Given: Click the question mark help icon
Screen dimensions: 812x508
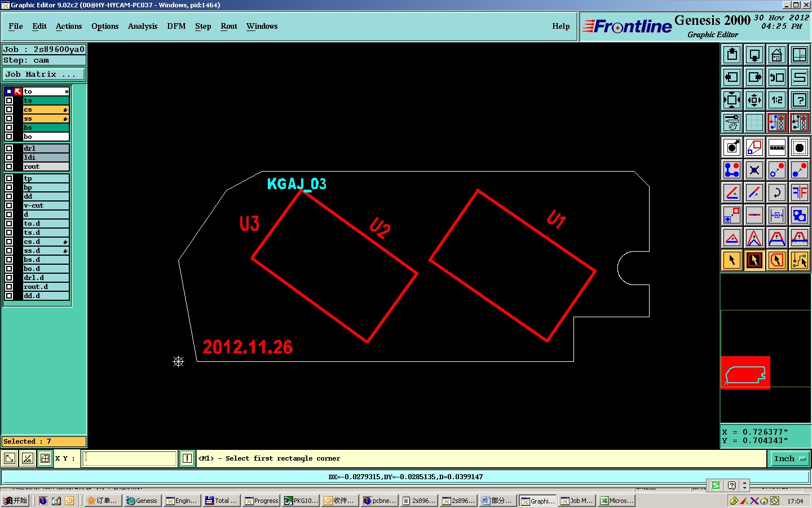Looking at the screenshot, I should [800, 100].
